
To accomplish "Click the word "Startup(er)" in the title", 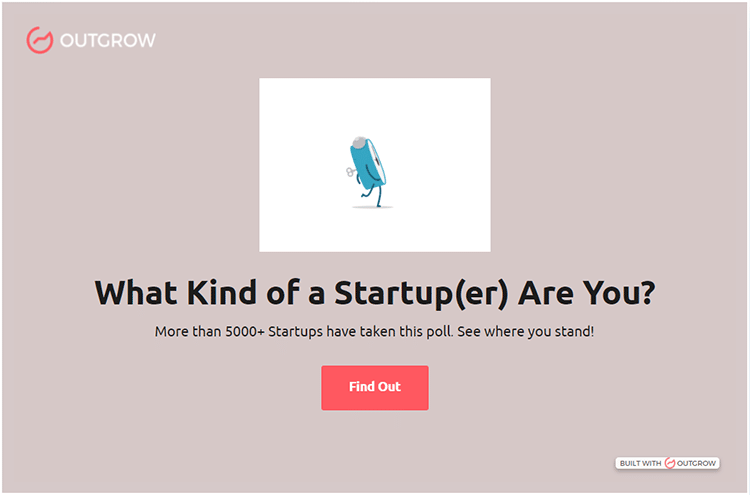I will [420, 293].
